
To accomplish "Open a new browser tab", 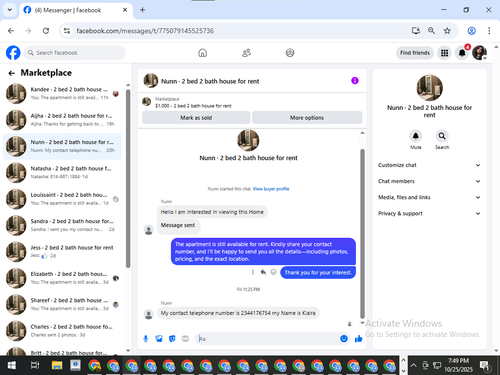I will [x=142, y=10].
